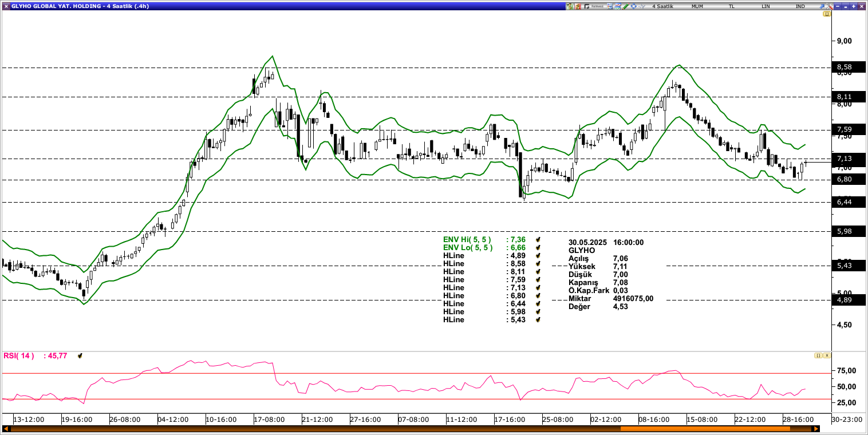Select the 4,89 price label on the axis

click(849, 300)
